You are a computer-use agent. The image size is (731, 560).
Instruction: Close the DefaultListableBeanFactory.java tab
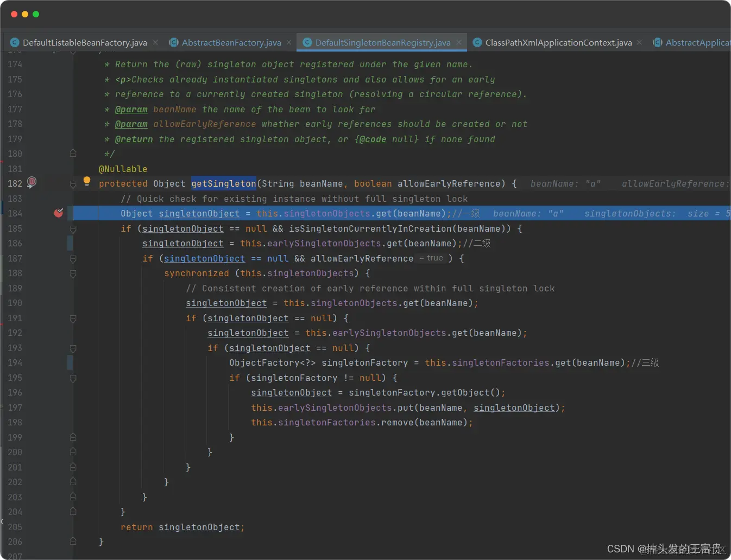pos(155,42)
